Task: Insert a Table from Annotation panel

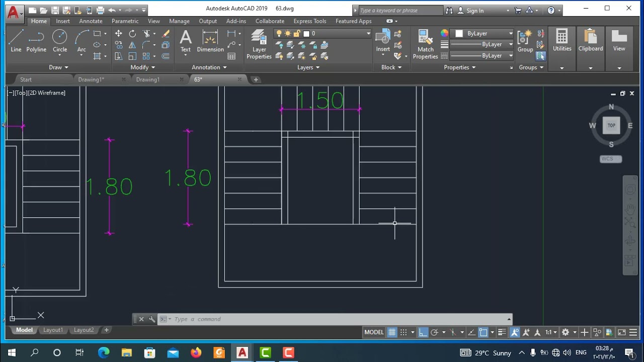Action: point(231,56)
